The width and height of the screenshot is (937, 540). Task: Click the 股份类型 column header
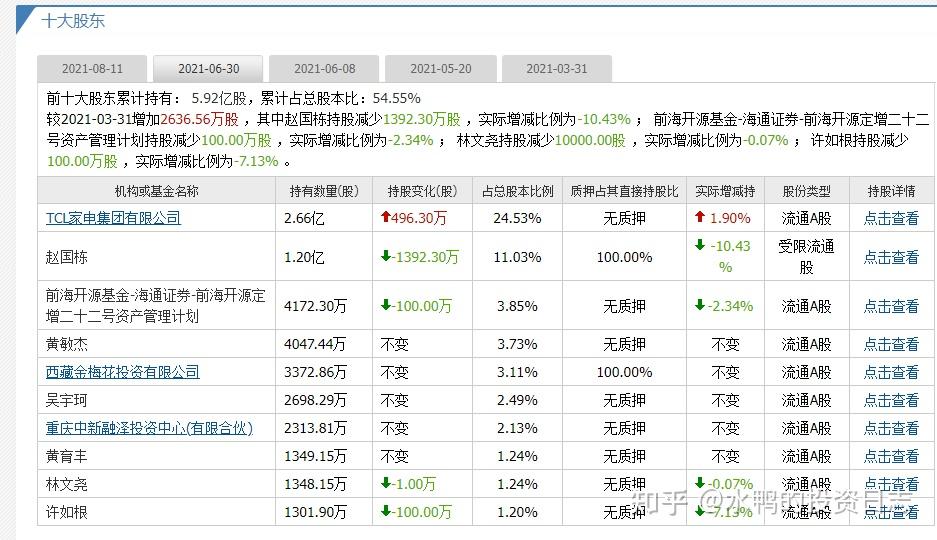[807, 191]
